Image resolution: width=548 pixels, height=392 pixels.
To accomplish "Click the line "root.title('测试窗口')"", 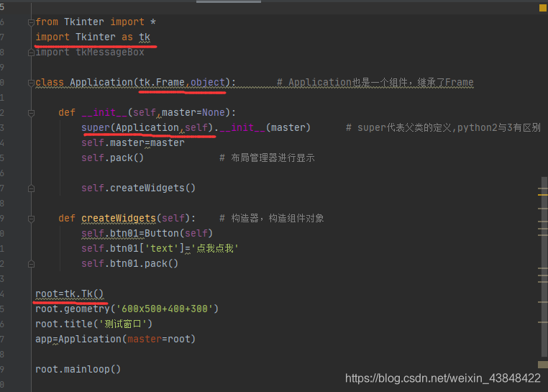I will (x=93, y=324).
